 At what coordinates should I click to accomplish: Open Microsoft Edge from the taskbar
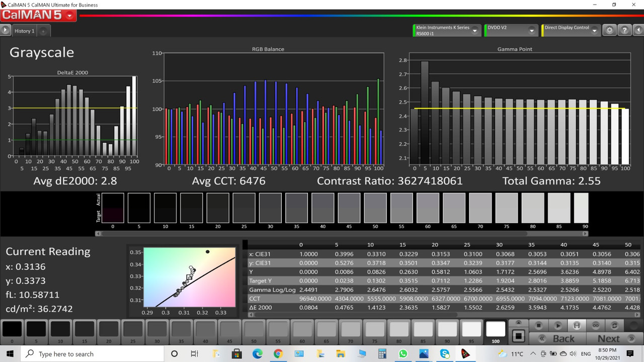point(257,354)
